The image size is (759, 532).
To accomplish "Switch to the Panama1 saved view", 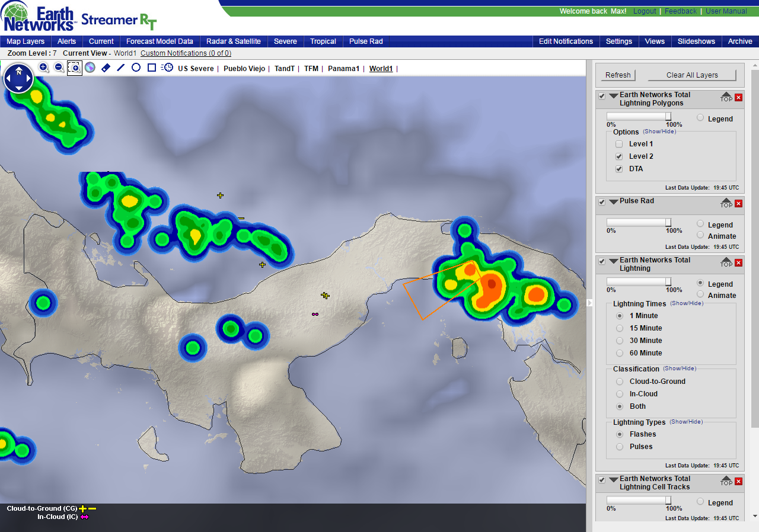I will tap(344, 69).
